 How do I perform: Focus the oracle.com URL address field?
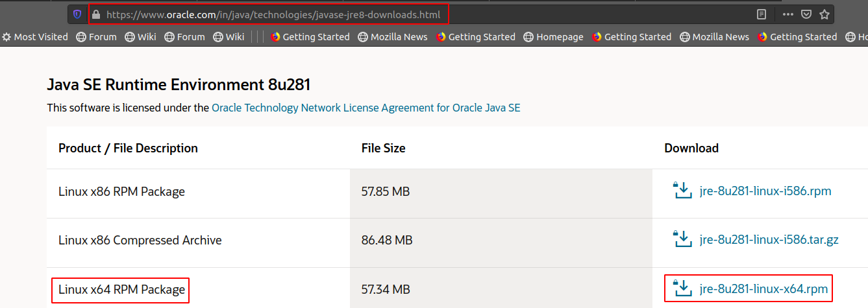pos(273,14)
